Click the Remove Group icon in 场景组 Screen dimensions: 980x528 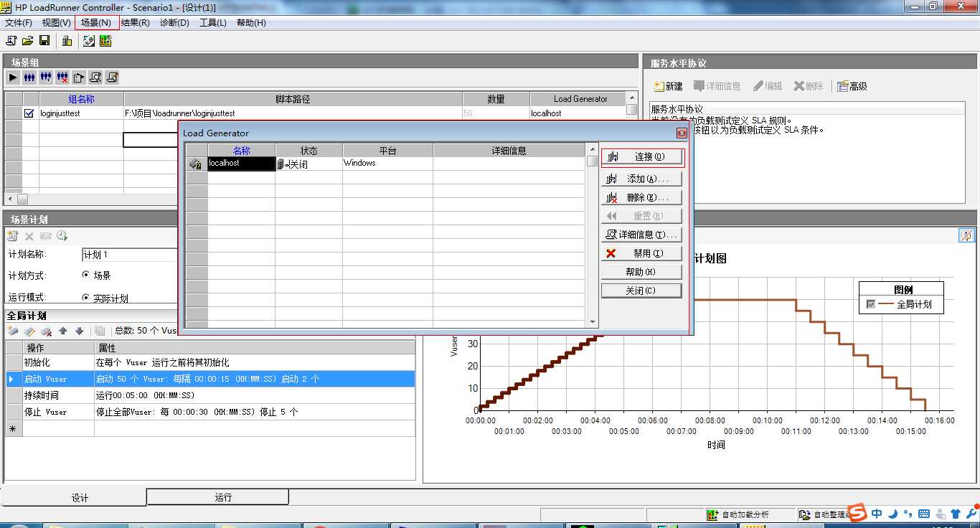(62, 77)
